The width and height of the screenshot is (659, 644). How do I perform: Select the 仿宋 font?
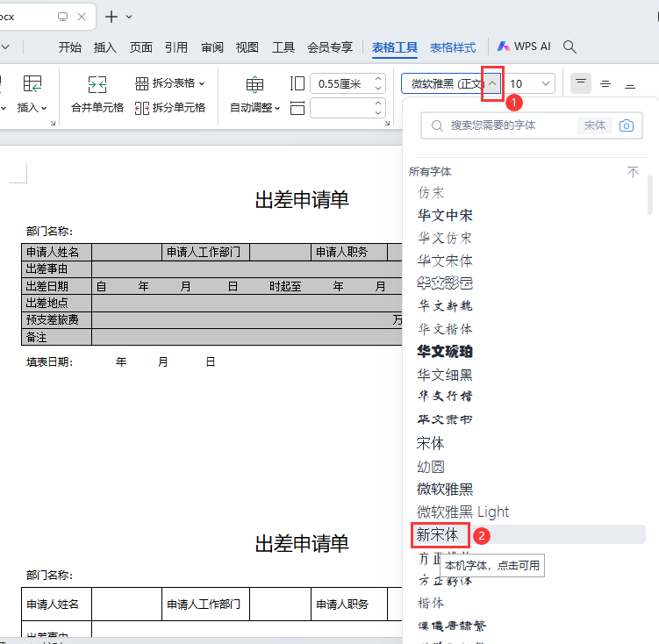(x=431, y=192)
